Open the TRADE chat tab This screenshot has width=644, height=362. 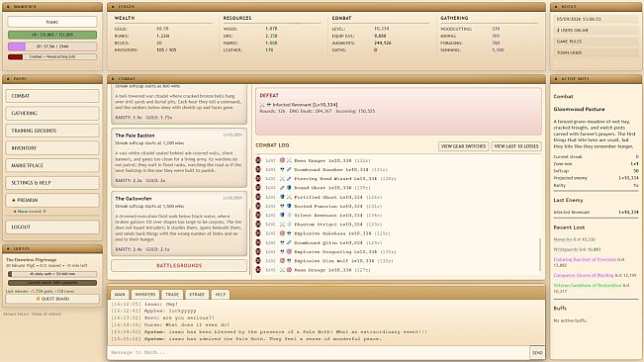coord(172,295)
